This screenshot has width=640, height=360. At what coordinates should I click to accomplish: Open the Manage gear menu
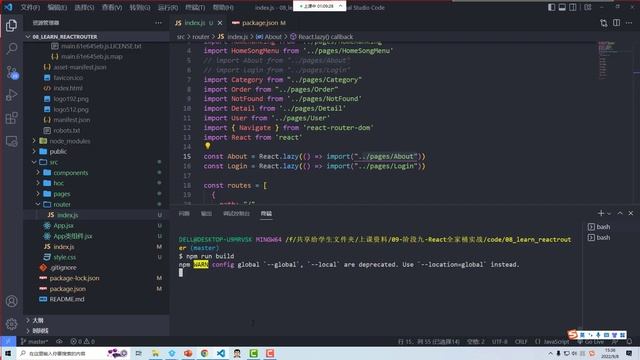11,324
